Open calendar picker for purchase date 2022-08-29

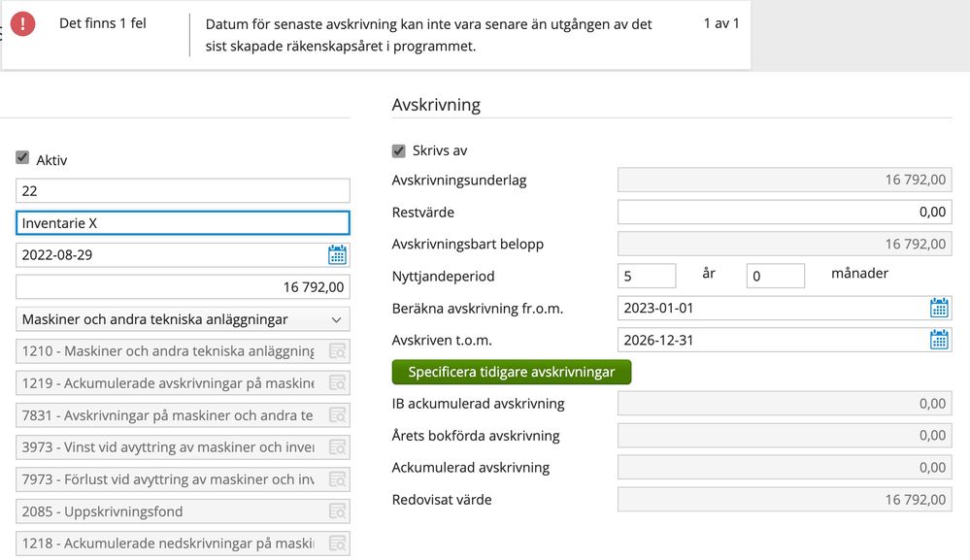(337, 255)
